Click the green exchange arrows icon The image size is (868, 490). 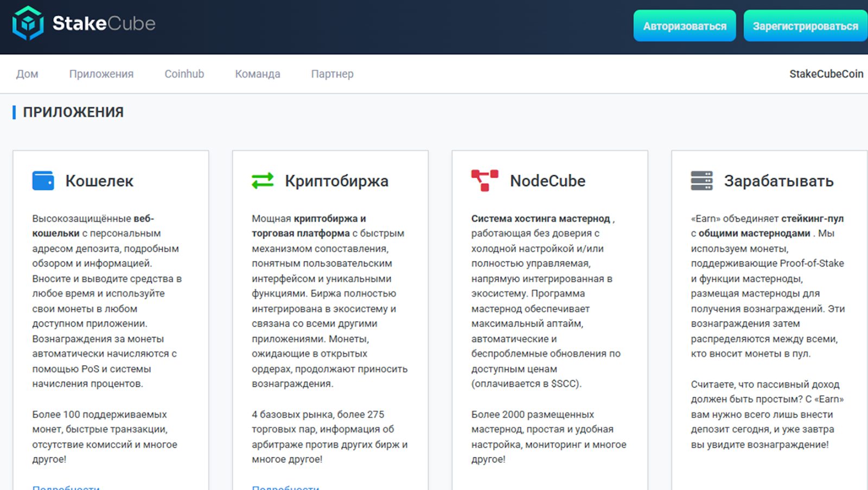pyautogui.click(x=263, y=181)
